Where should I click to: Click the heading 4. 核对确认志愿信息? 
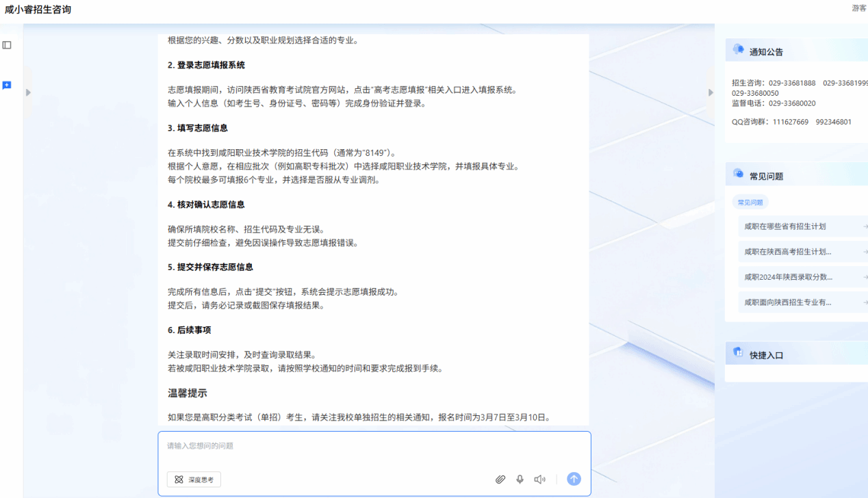(206, 205)
